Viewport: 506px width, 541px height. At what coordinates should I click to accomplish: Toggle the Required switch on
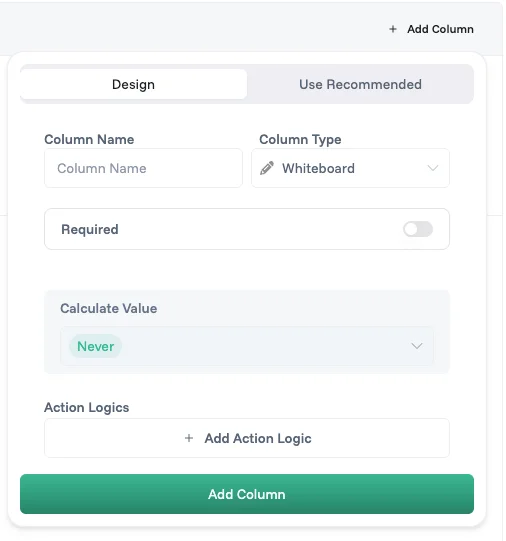418,229
